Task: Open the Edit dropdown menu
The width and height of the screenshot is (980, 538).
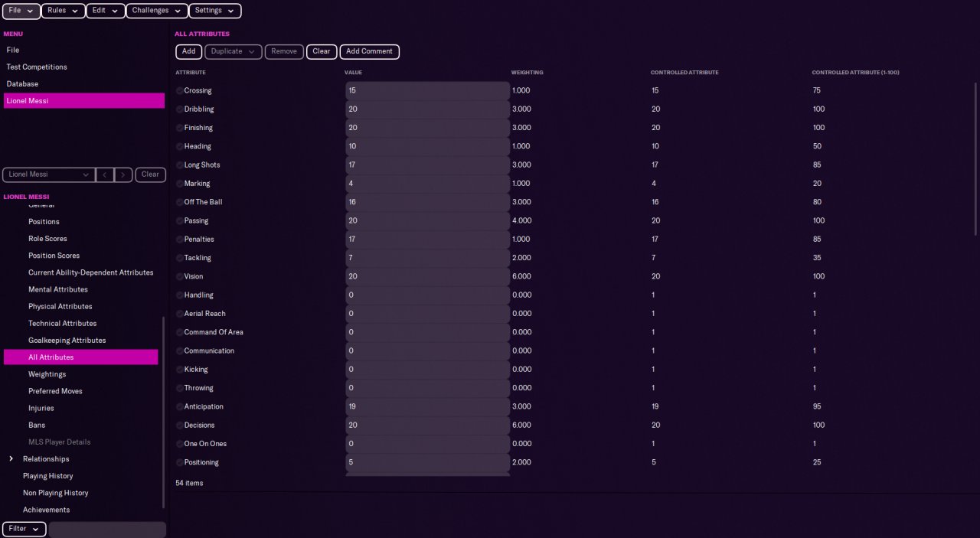Action: (x=106, y=11)
